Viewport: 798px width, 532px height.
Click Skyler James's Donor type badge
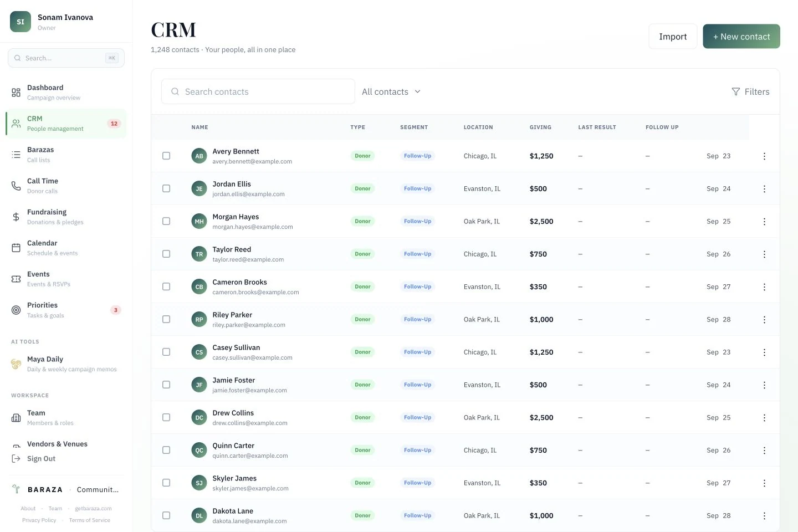(x=362, y=483)
